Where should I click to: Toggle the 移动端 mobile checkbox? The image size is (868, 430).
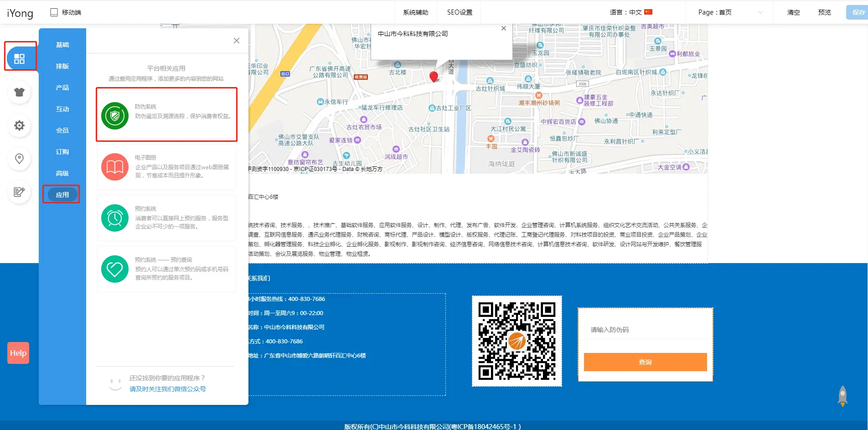54,12
